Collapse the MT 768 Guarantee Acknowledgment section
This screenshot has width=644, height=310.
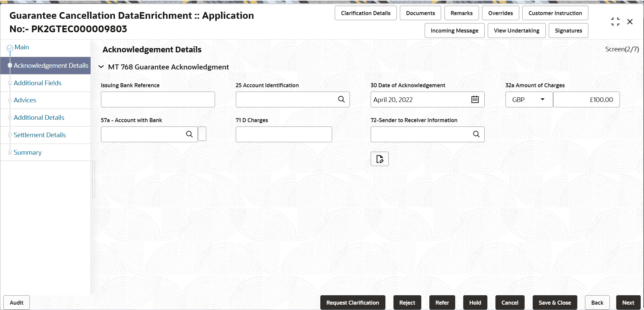pyautogui.click(x=101, y=67)
